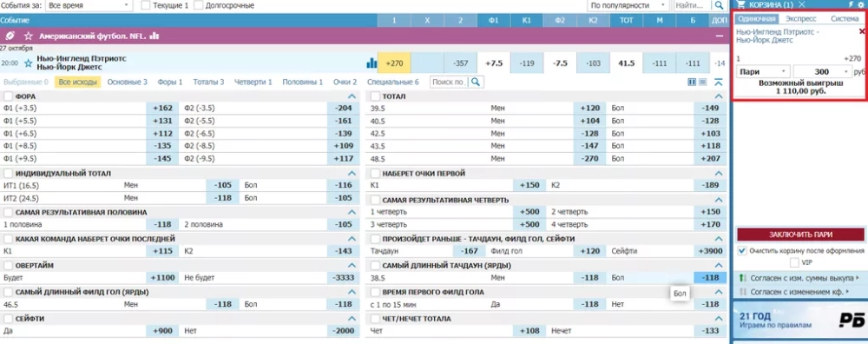
Task: Switch to single-column list view
Action: click(x=702, y=82)
